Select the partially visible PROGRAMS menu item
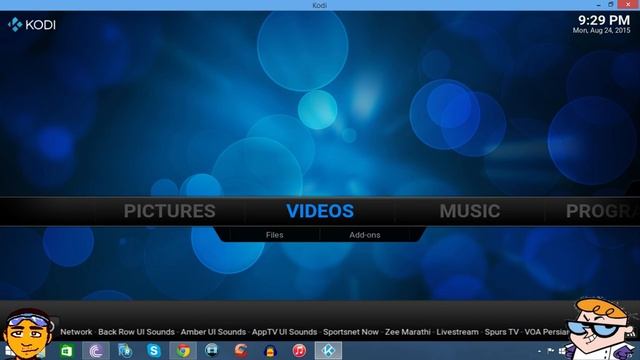 (602, 211)
